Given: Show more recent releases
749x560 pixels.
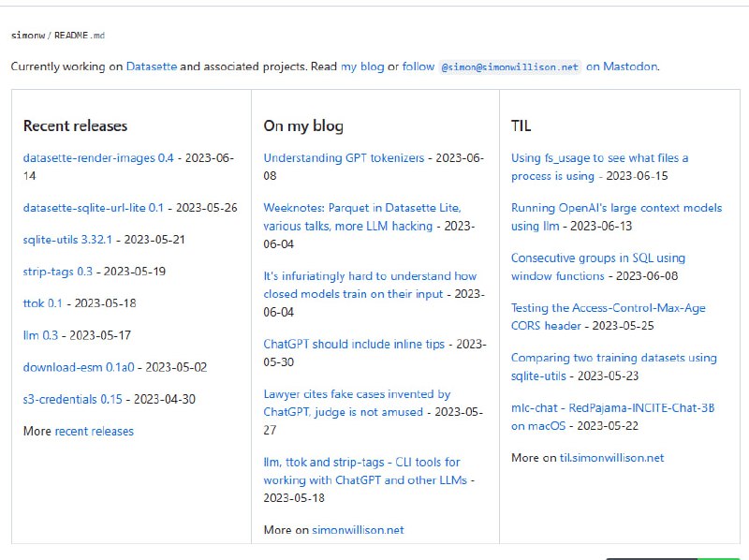Looking at the screenshot, I should click(95, 431).
